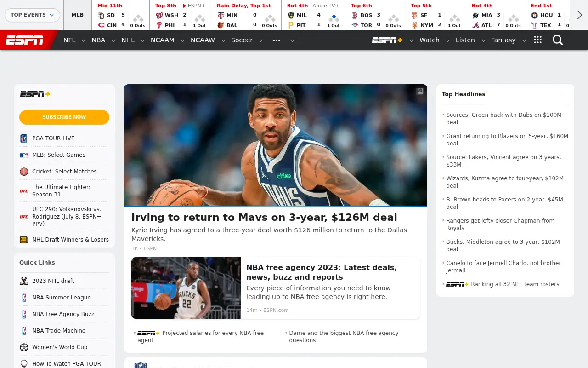
Task: Open the search magnifier icon
Action: tap(558, 40)
